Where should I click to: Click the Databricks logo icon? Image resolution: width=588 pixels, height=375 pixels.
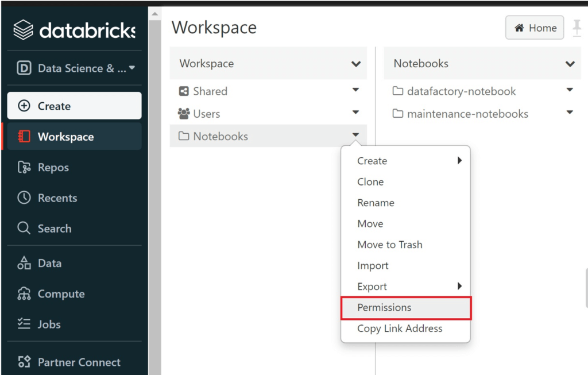pyautogui.click(x=23, y=30)
